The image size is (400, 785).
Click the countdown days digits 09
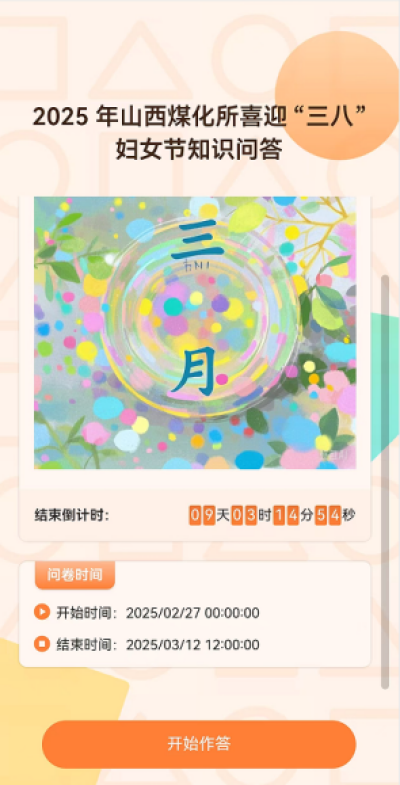202,515
